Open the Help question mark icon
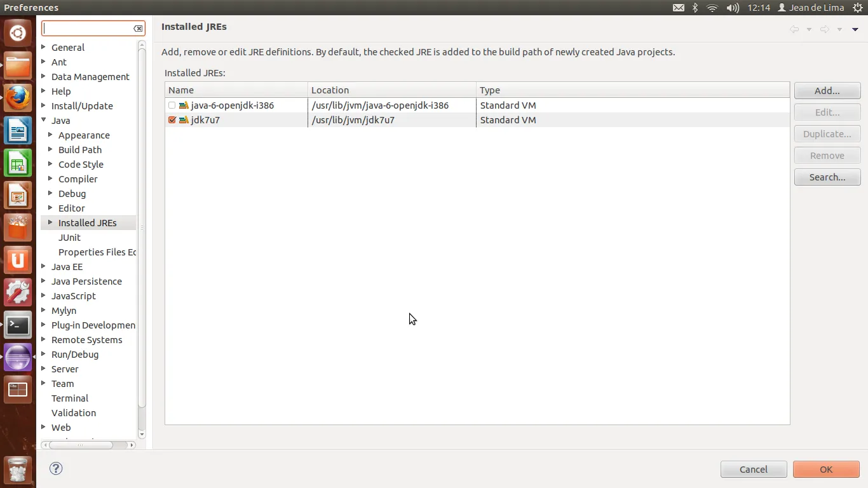The height and width of the screenshot is (488, 868). click(x=56, y=469)
